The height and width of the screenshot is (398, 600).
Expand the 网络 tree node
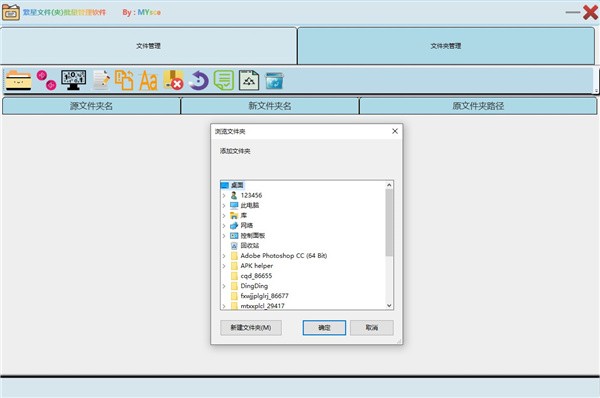pyautogui.click(x=224, y=225)
